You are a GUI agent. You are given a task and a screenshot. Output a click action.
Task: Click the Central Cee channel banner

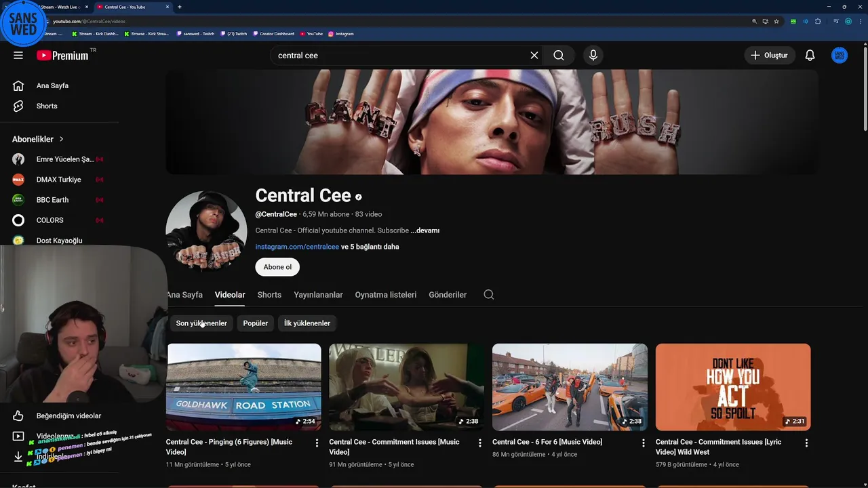pyautogui.click(x=492, y=122)
